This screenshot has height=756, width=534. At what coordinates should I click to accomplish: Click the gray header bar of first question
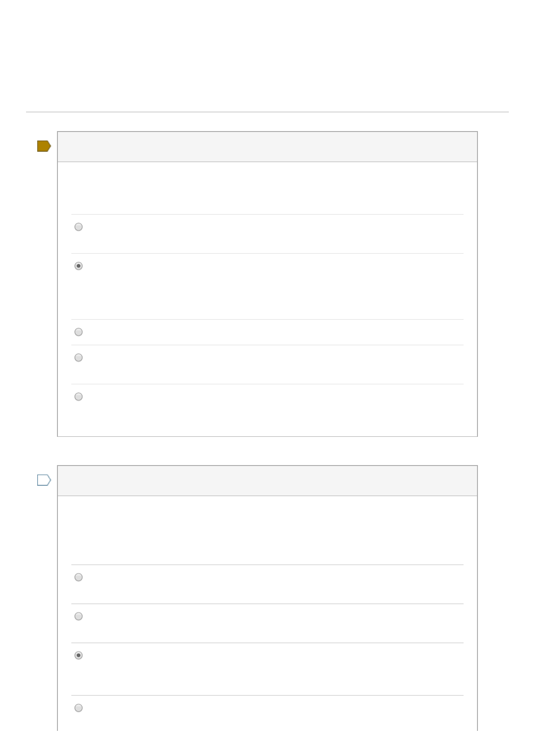[267, 147]
